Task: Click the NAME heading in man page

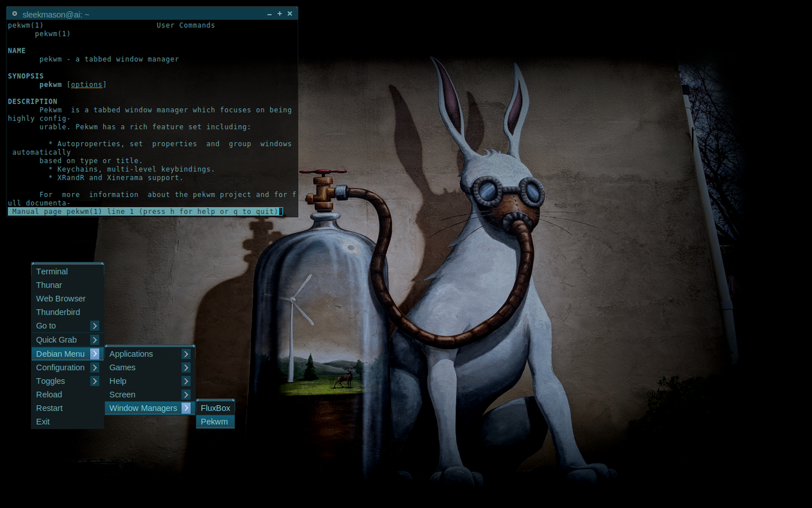Action: click(x=17, y=51)
